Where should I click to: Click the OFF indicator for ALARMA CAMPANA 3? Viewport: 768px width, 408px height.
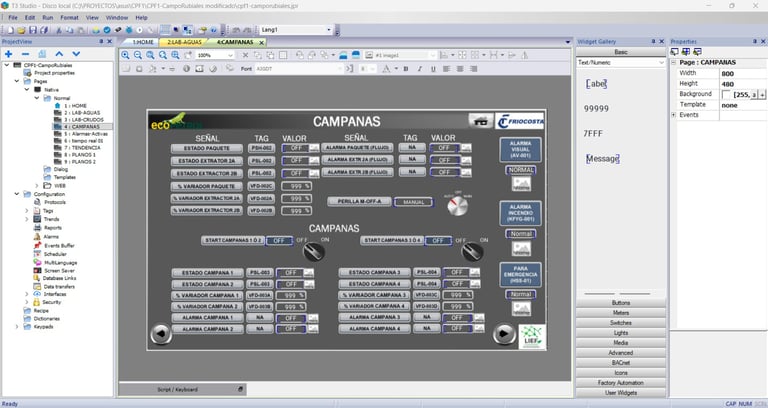pyautogui.click(x=456, y=317)
